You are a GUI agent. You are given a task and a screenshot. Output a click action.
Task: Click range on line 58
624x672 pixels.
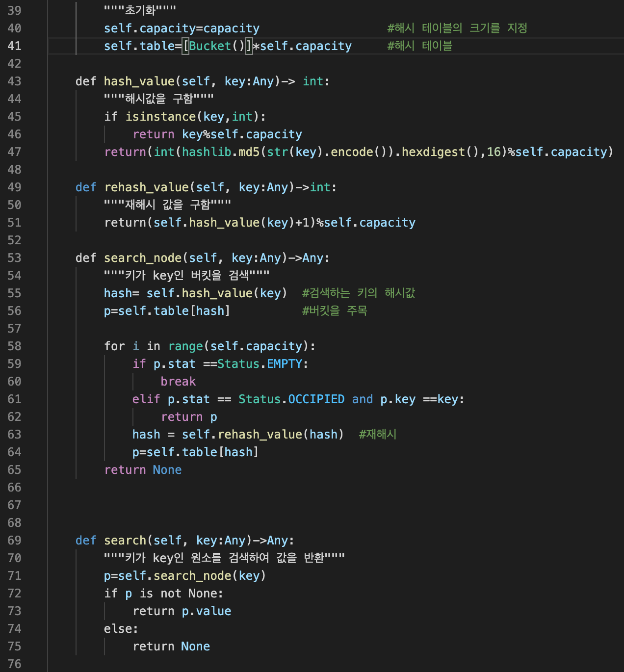(x=185, y=346)
